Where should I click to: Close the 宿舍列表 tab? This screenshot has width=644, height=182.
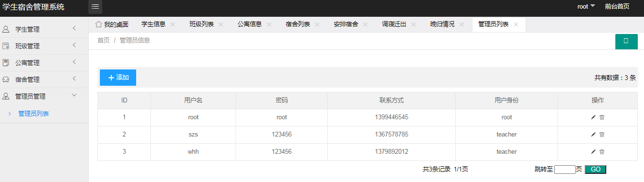[317, 24]
